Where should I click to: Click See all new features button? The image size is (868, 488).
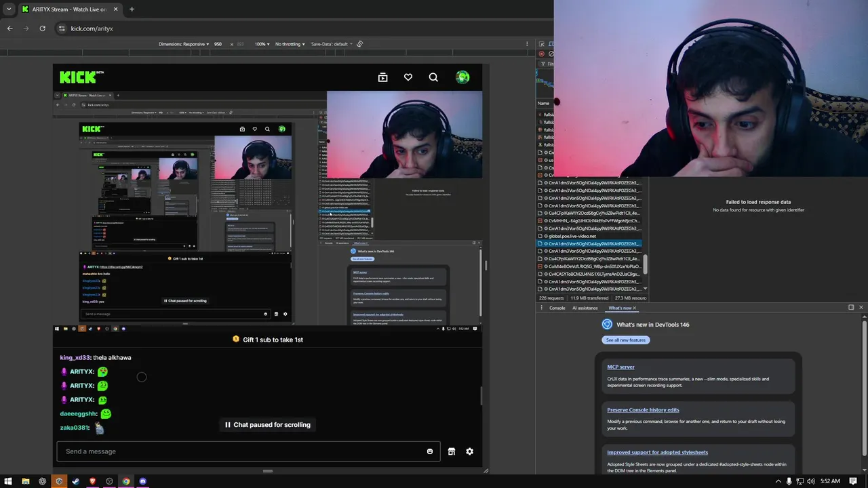coord(626,340)
